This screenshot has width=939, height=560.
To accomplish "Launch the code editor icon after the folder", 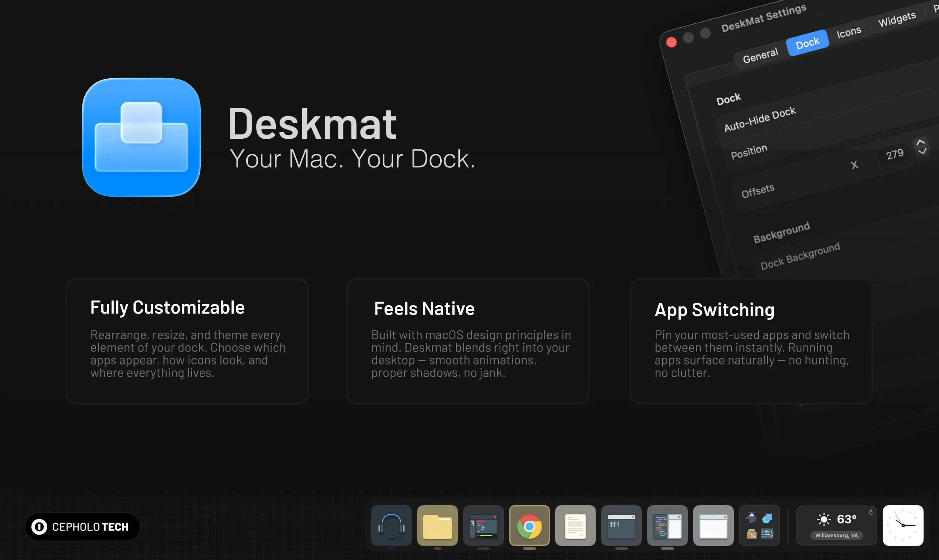I will 483,525.
